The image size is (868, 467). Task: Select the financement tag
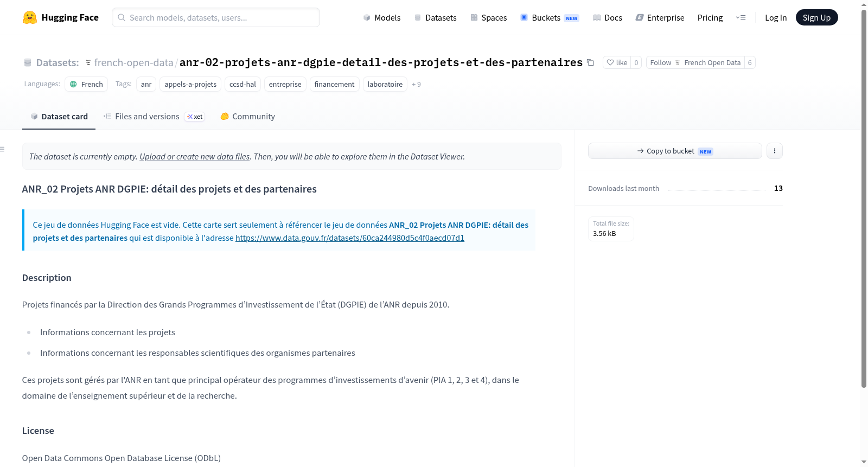tap(334, 84)
